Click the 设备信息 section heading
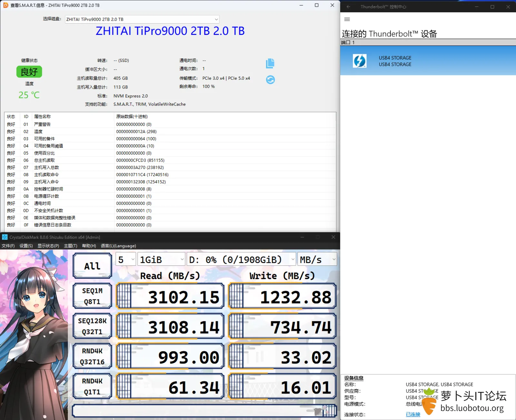The height and width of the screenshot is (420, 516). (x=354, y=378)
